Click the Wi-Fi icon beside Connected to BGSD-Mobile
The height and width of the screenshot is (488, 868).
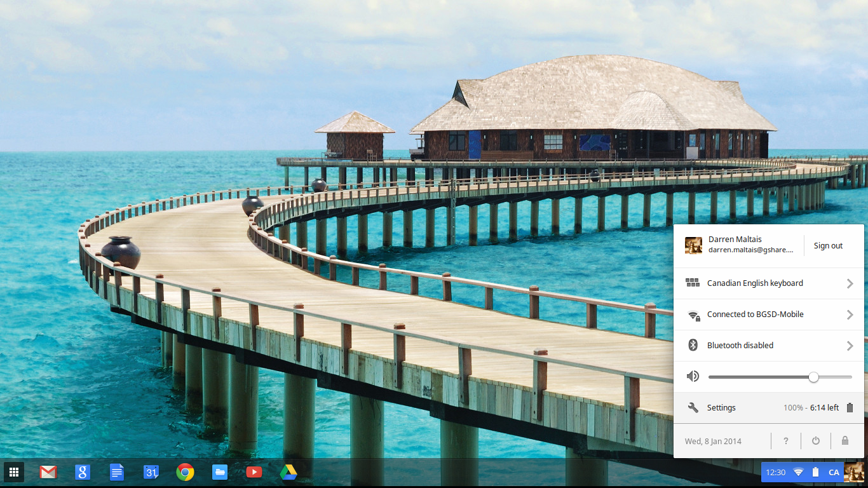[693, 315]
